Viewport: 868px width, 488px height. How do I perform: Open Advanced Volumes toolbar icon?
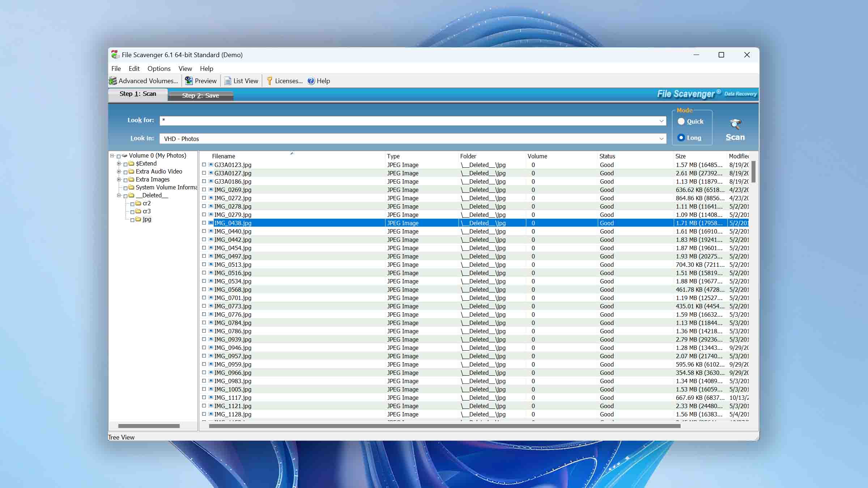113,81
